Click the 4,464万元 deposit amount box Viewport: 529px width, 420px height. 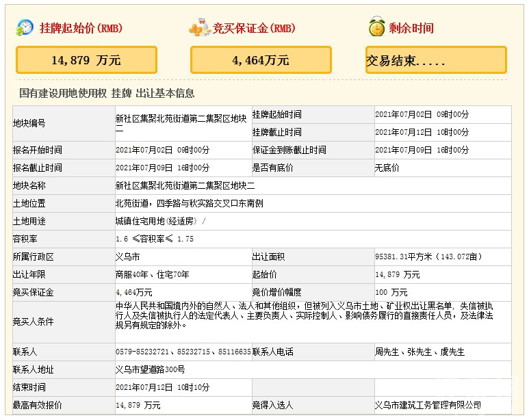point(261,60)
